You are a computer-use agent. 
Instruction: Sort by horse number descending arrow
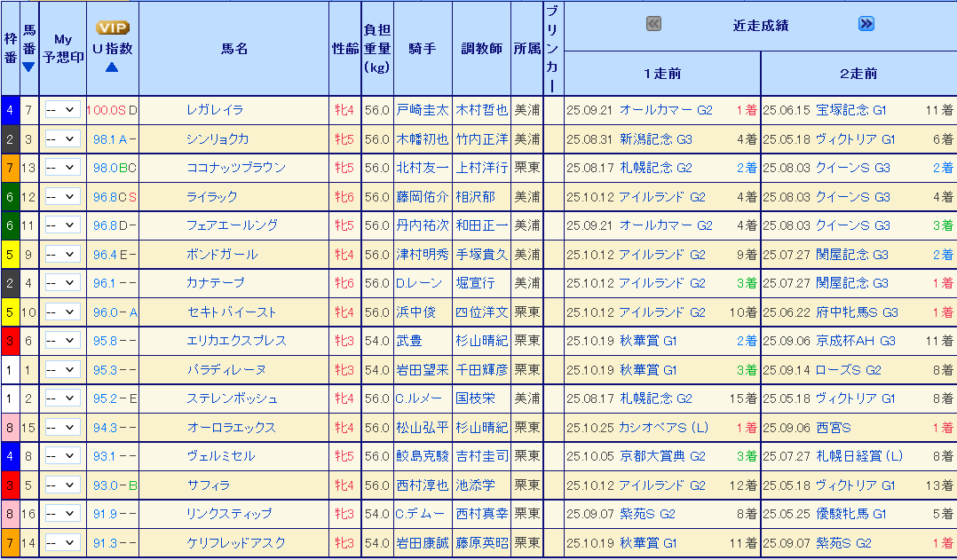coord(28,67)
